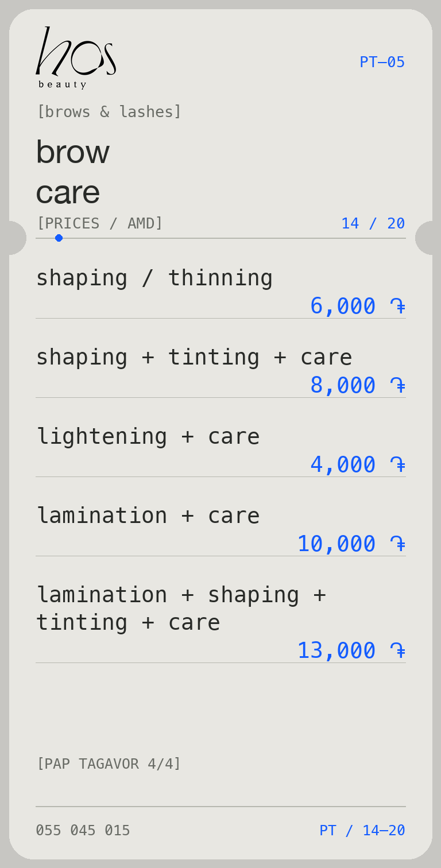Click the 14 / 20 page counter
The width and height of the screenshot is (441, 868).
click(373, 223)
